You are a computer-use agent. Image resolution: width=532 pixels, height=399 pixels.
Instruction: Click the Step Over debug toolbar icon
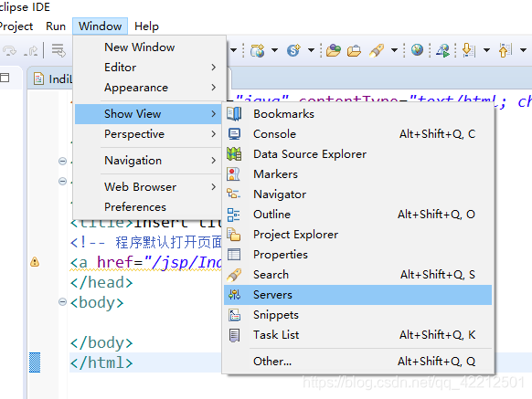(9, 51)
